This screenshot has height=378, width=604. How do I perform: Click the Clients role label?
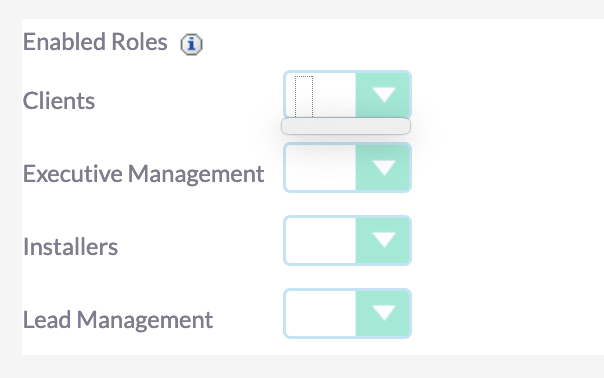coord(59,101)
